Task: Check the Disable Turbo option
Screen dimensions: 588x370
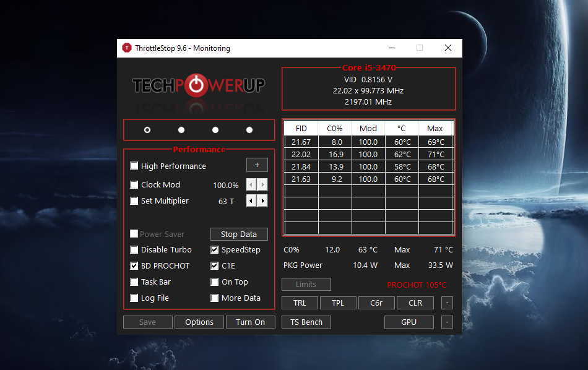Action: [134, 250]
